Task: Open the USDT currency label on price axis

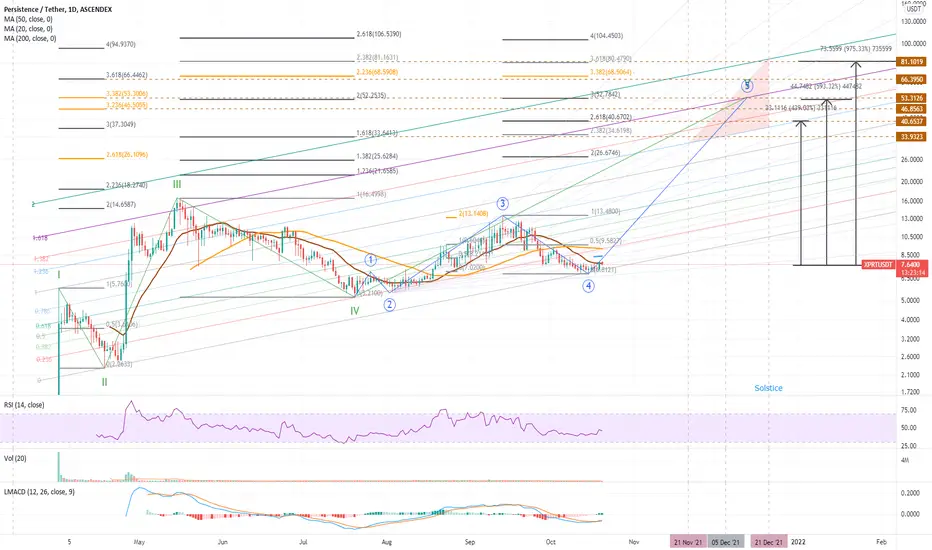Action: [x=914, y=9]
